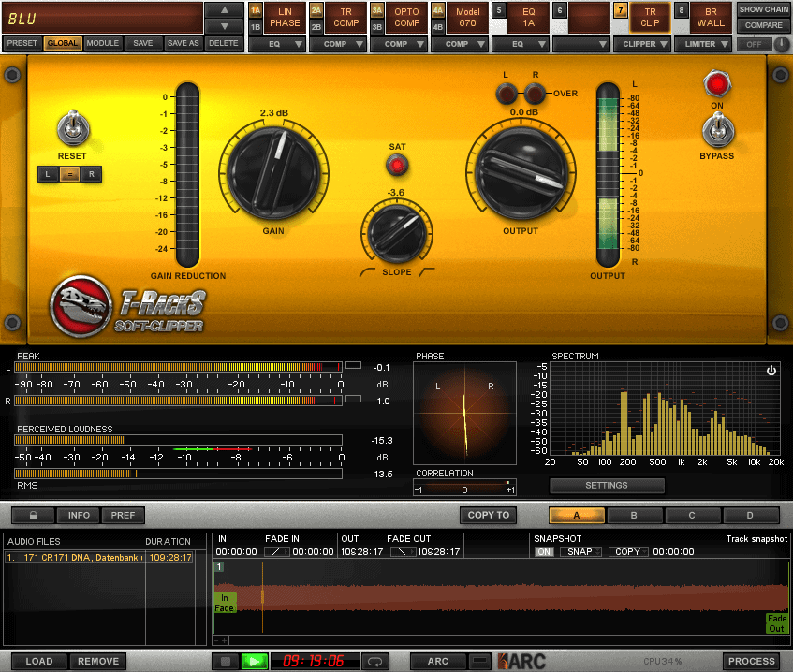Switch to the GLOBAL preset tab
Screen dimensions: 793x672
(62, 43)
